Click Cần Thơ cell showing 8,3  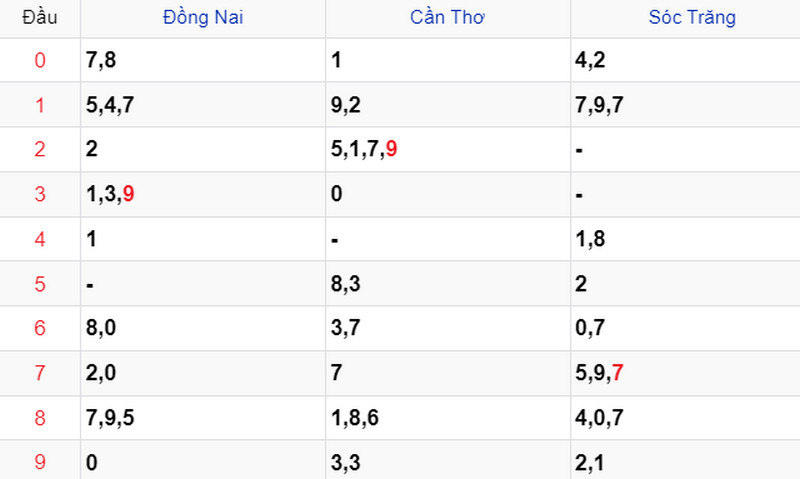(x=447, y=284)
